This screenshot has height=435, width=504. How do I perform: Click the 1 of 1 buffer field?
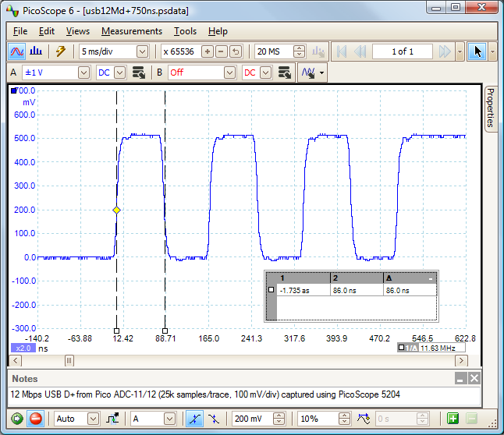(403, 51)
